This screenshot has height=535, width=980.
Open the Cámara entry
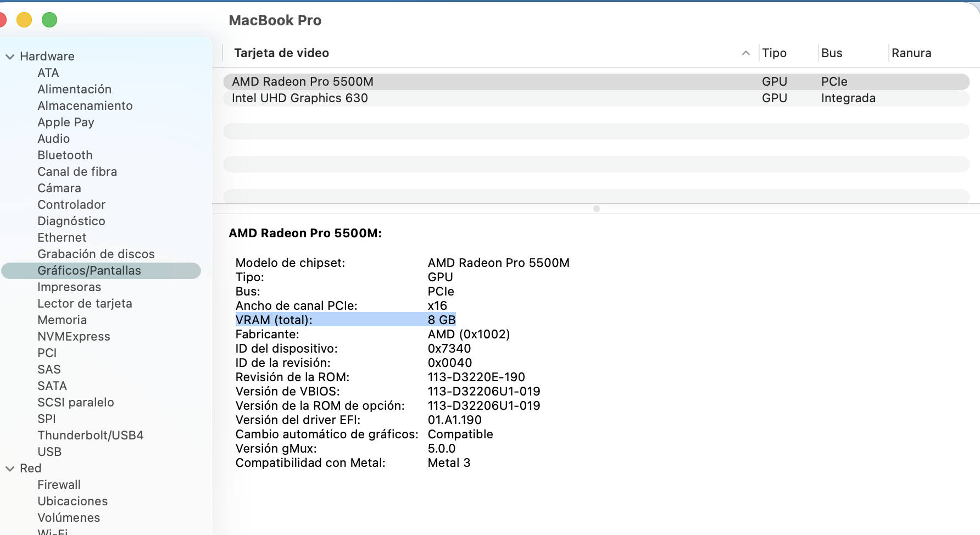(59, 188)
